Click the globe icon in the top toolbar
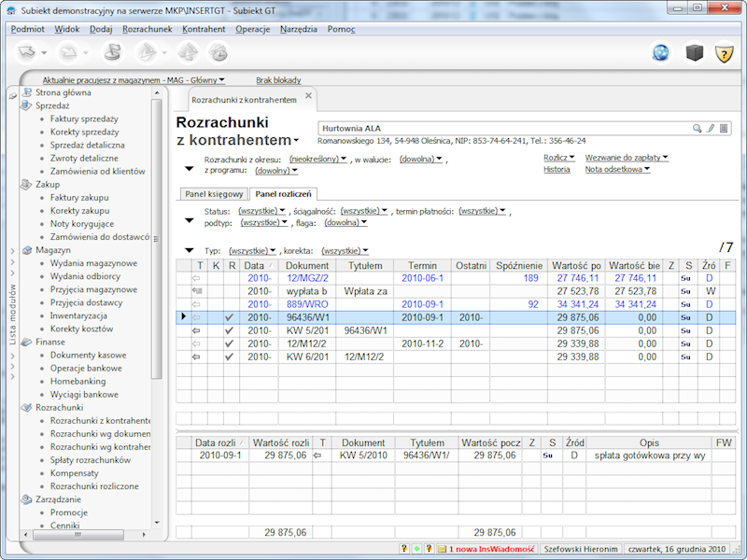The height and width of the screenshot is (560, 747). coord(660,52)
